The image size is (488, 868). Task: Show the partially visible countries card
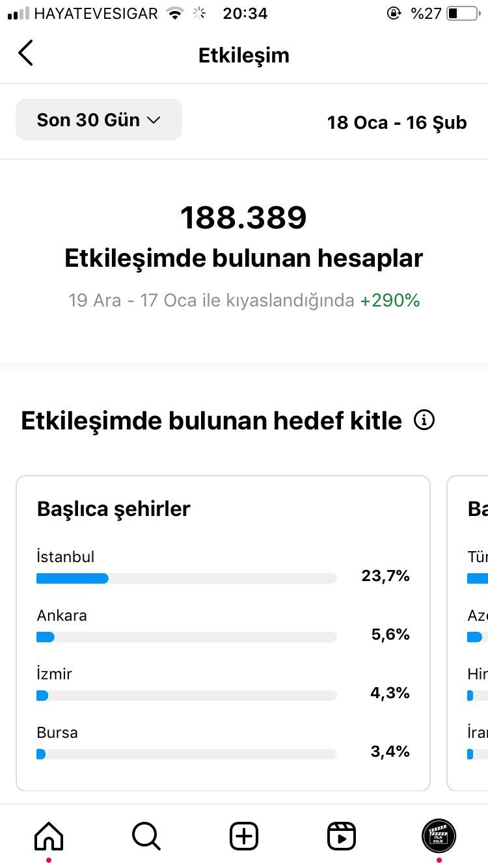468,633
